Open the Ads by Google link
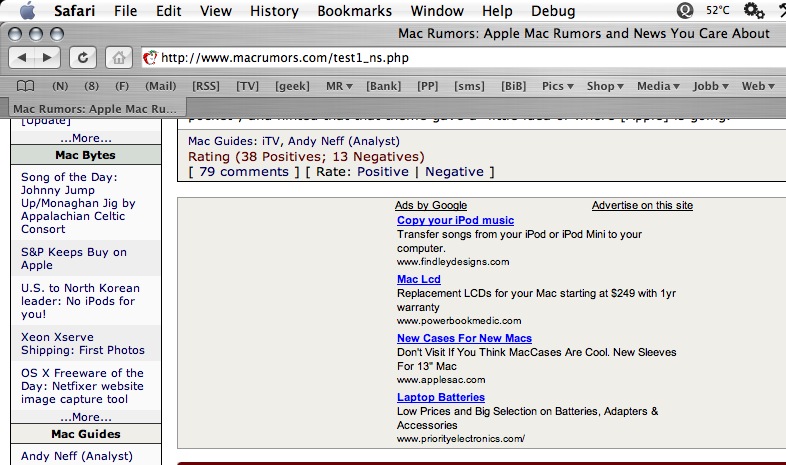The height and width of the screenshot is (465, 786). [431, 205]
